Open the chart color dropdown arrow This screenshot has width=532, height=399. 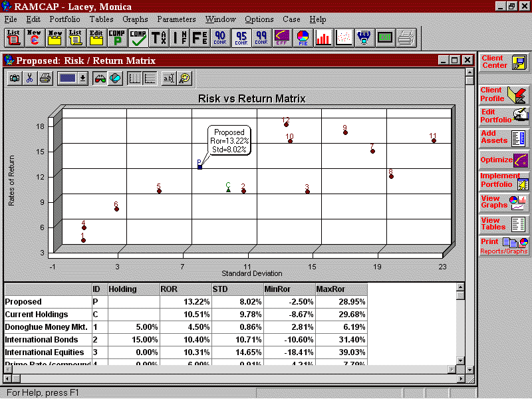tap(82, 78)
